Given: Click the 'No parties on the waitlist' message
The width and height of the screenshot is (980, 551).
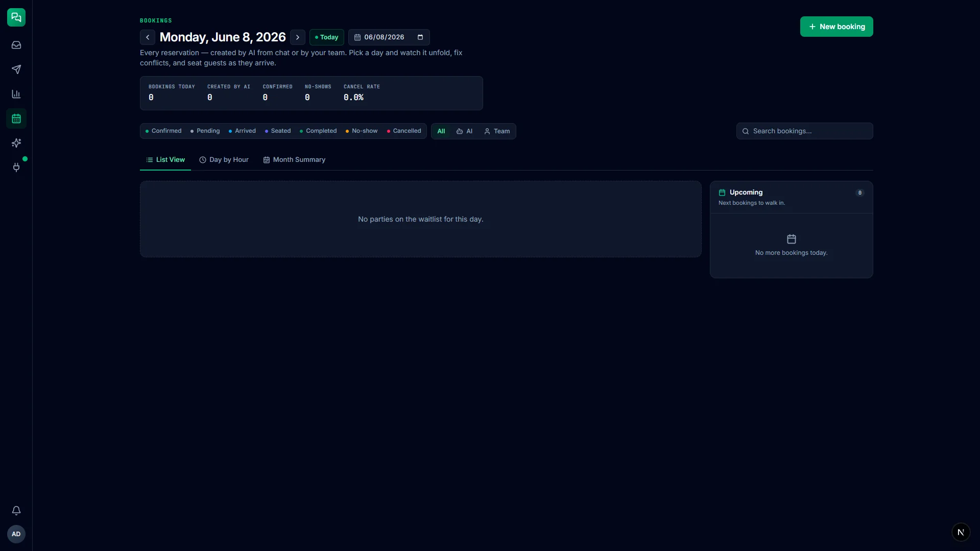Looking at the screenshot, I should (x=421, y=219).
